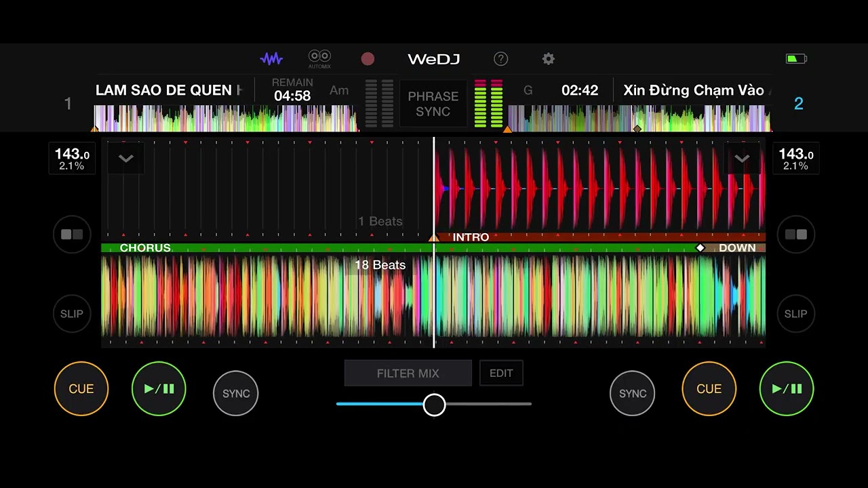
Task: Toggle SLIP mode on deck 1
Action: (72, 314)
